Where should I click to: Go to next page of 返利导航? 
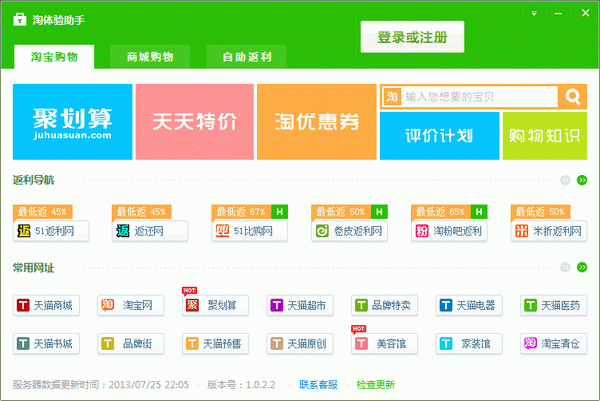582,180
